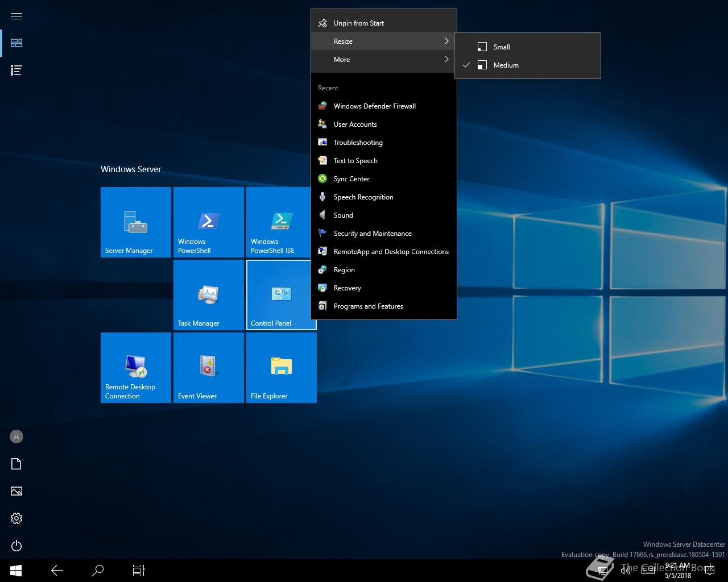This screenshot has height=582, width=728.
Task: Open Task View on taskbar
Action: [139, 570]
